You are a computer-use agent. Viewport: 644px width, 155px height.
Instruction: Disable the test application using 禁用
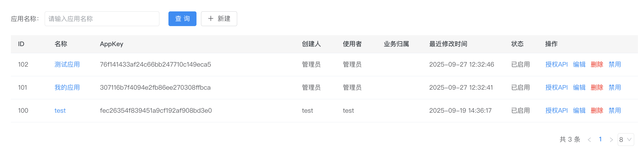coord(614,111)
